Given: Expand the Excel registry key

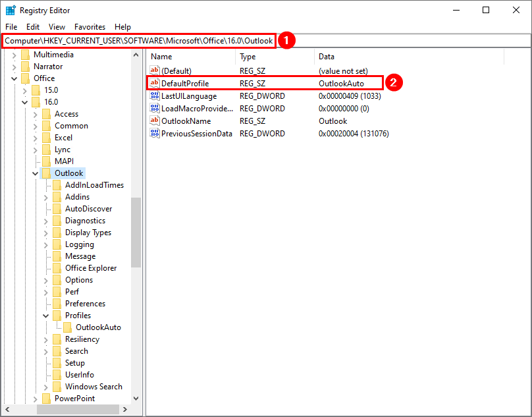Looking at the screenshot, I should tap(35, 138).
